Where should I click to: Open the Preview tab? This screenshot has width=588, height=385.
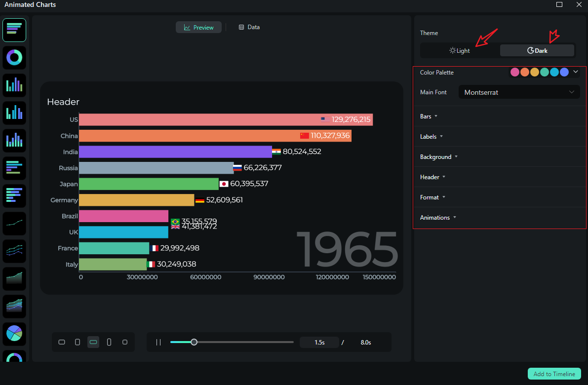click(x=198, y=27)
